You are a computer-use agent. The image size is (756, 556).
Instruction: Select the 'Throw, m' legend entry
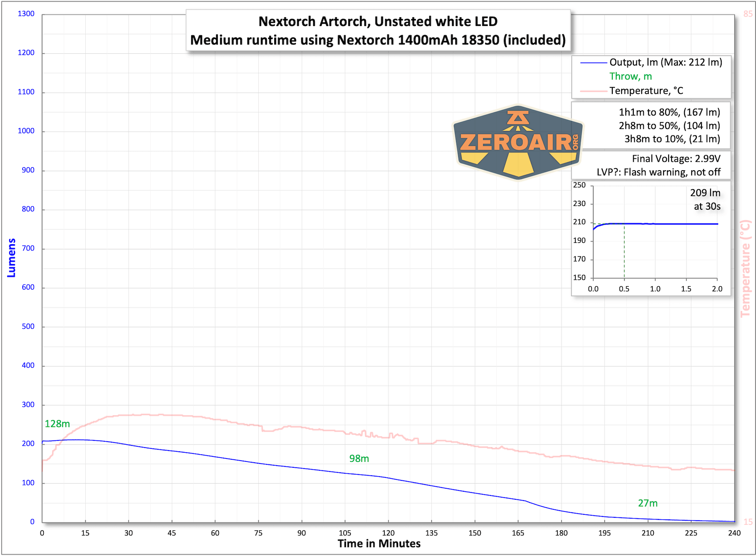coord(630,76)
